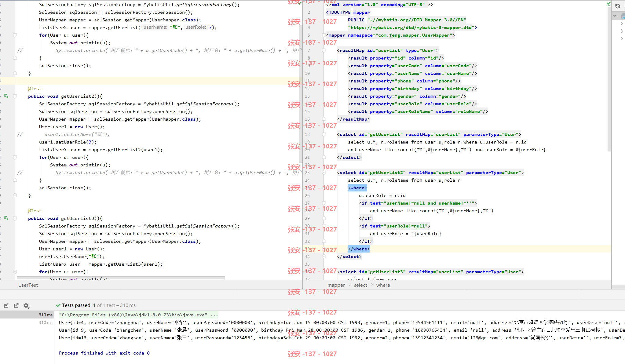The image size is (625, 364).
Task: Fold the mapper element on XML line 5
Action: click(324, 35)
